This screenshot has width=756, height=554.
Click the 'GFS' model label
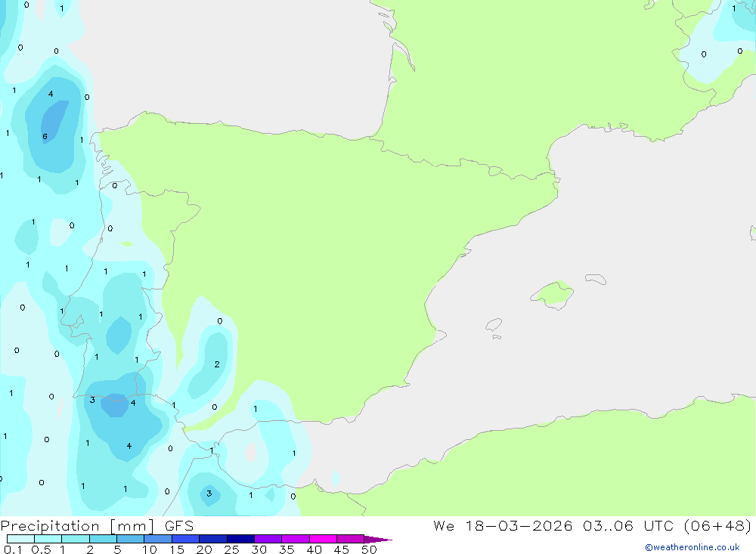pyautogui.click(x=179, y=526)
